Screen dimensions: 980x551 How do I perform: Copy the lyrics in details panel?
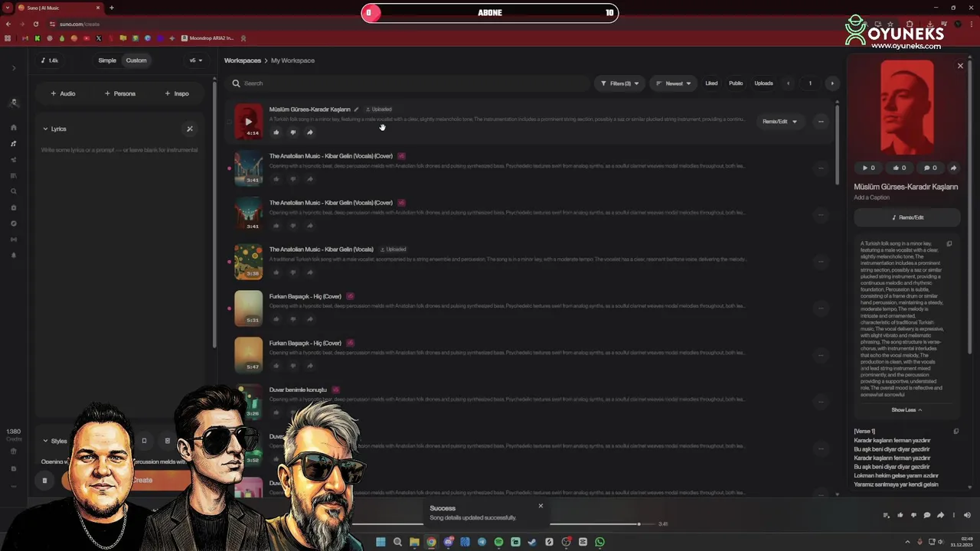point(955,432)
